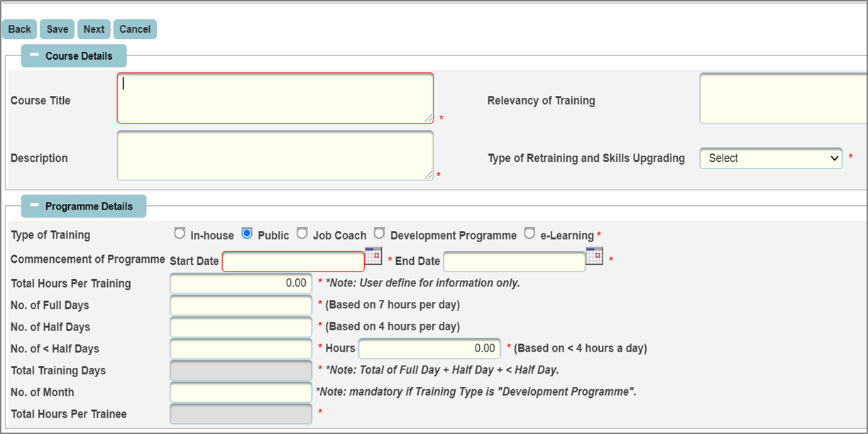Select the e-Learning training type
Image resolution: width=868 pixels, height=434 pixels.
pos(529,234)
